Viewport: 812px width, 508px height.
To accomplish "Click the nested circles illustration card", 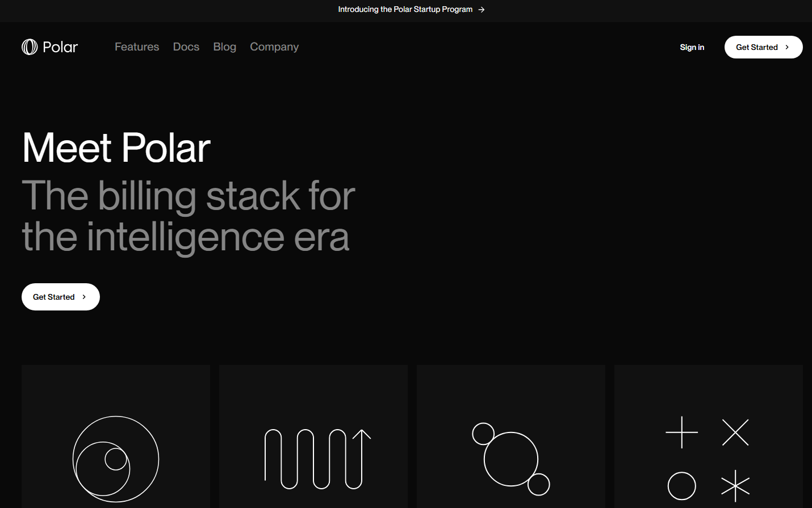I will click(x=116, y=436).
